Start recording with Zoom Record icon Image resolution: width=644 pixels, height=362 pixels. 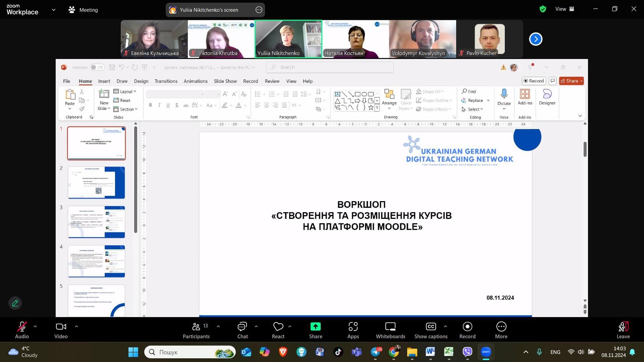(467, 327)
